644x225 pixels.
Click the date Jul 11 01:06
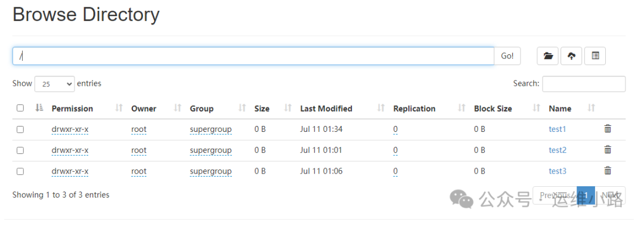[321, 171]
